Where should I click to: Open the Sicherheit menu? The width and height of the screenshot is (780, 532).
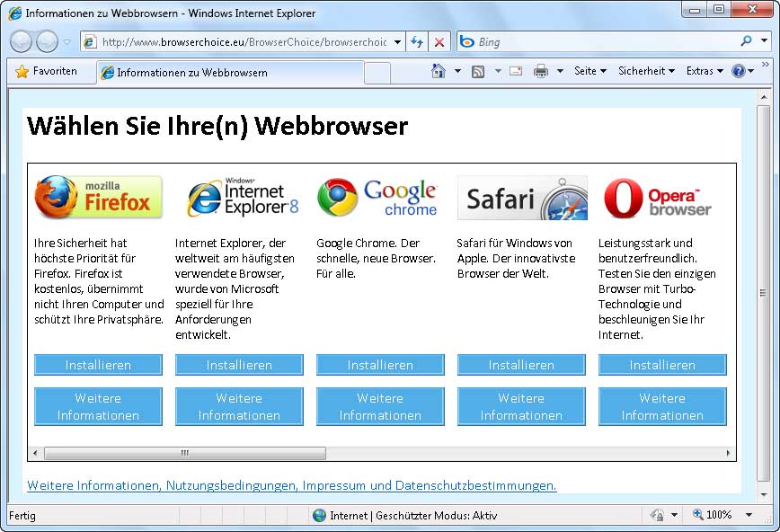[645, 71]
